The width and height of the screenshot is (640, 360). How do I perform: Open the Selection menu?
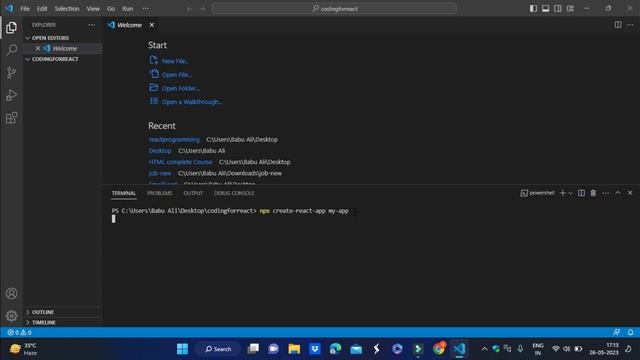(67, 9)
